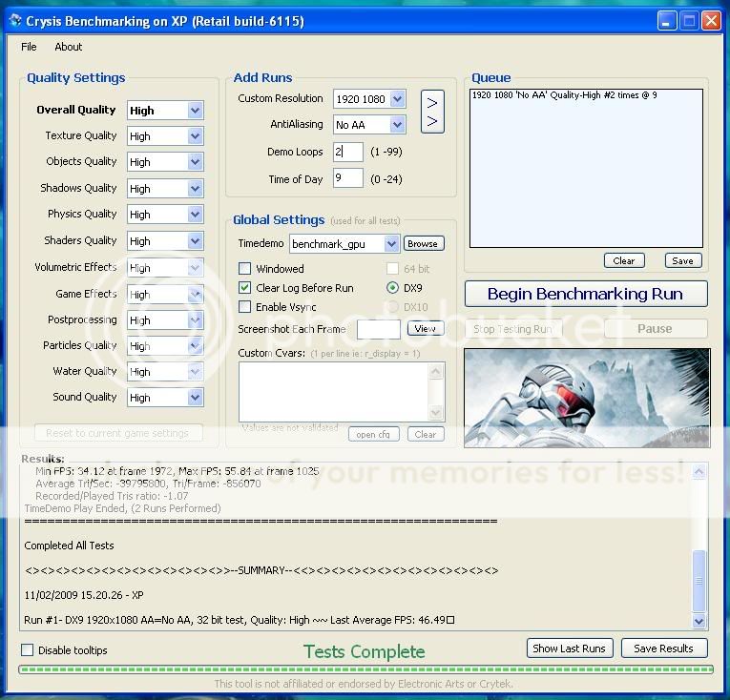Click the Results panel vertical scrollbar

(699, 546)
